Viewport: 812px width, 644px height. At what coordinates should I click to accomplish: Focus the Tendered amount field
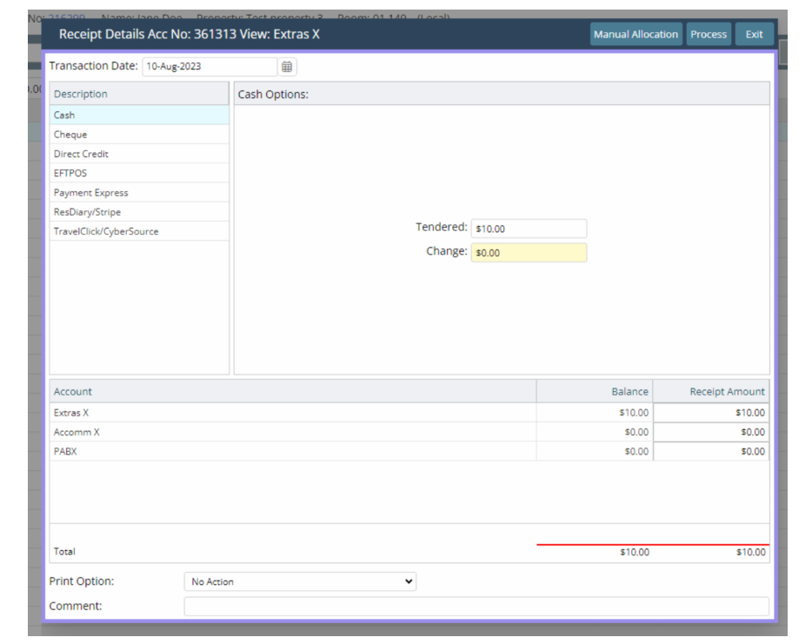tap(529, 229)
